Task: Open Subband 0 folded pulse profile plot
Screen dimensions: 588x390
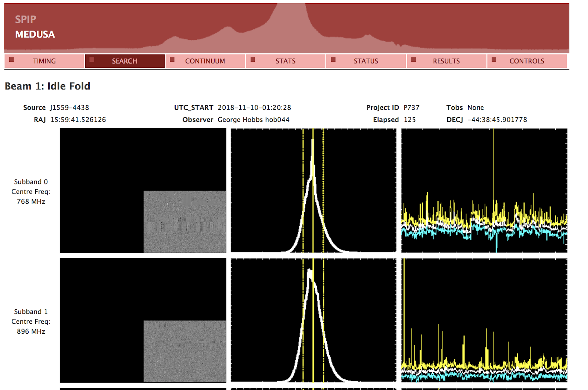Action: (313, 190)
